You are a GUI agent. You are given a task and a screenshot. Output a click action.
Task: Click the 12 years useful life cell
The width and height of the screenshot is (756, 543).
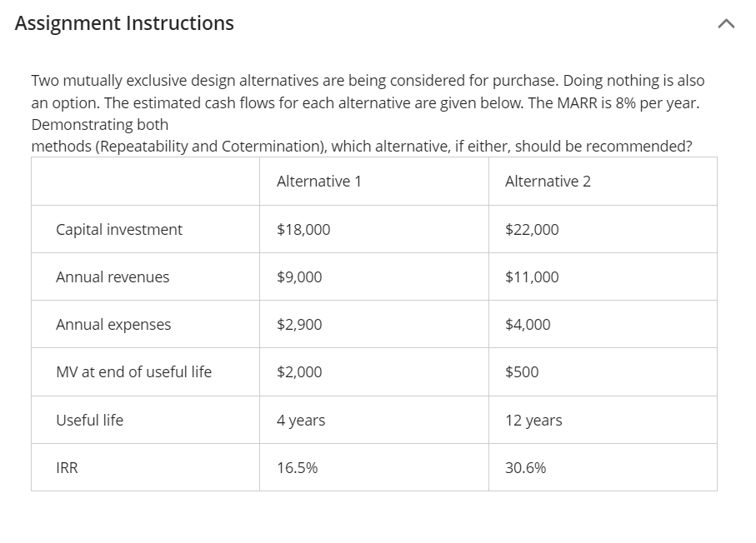click(x=533, y=420)
